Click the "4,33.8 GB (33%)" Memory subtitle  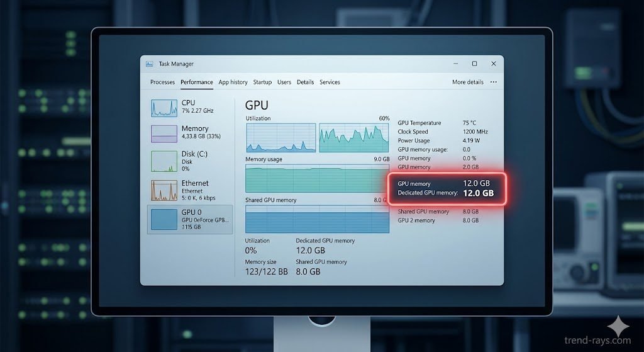point(201,136)
